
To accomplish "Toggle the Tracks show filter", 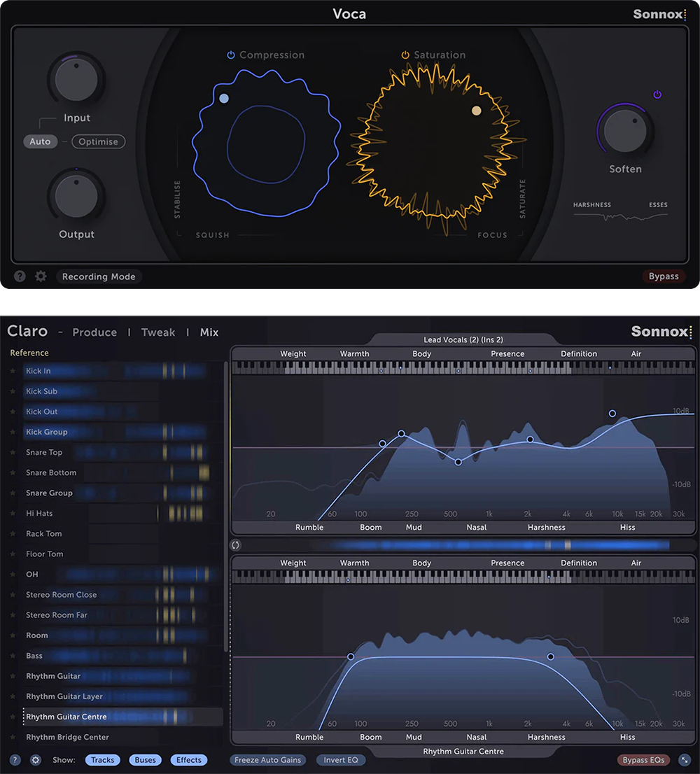I will [x=103, y=760].
